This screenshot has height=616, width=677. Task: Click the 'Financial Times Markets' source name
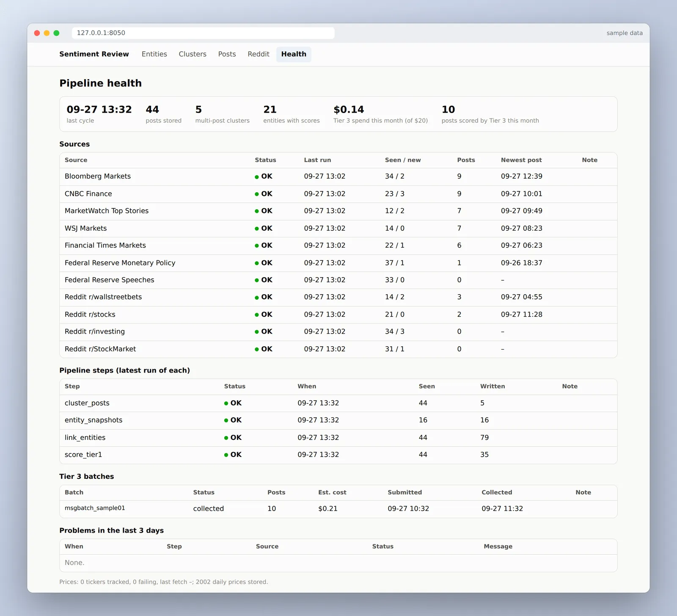coord(105,246)
